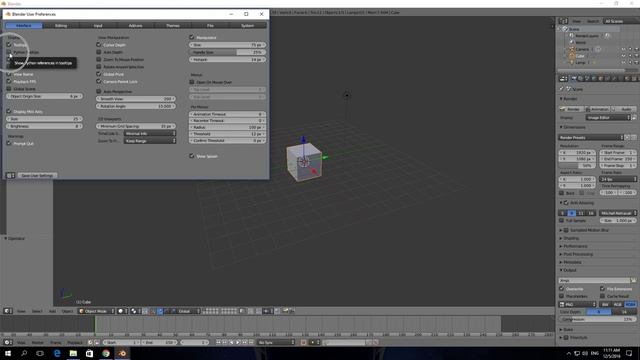The height and width of the screenshot is (360, 640).
Task: Click the Pie Menu Radius field
Action: click(x=227, y=127)
